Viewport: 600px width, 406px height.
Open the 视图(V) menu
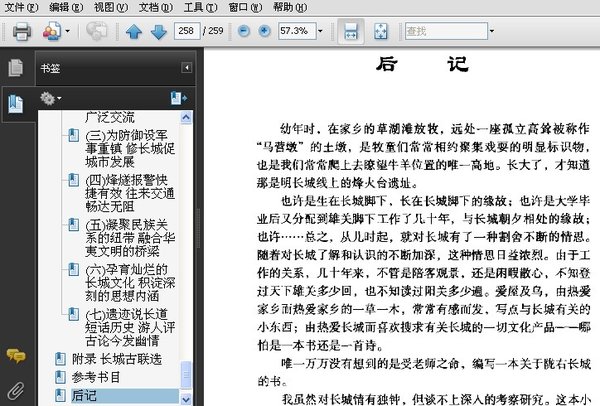tap(111, 7)
